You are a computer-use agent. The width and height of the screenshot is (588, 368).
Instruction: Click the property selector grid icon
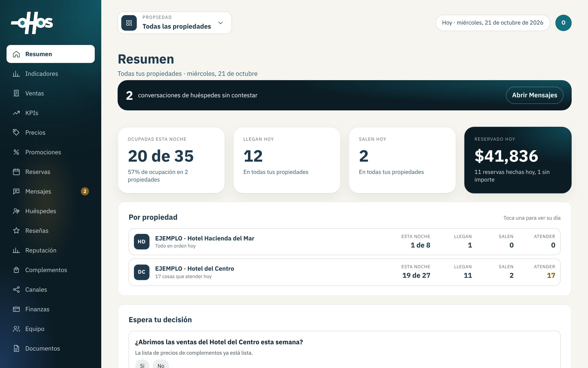pyautogui.click(x=129, y=23)
